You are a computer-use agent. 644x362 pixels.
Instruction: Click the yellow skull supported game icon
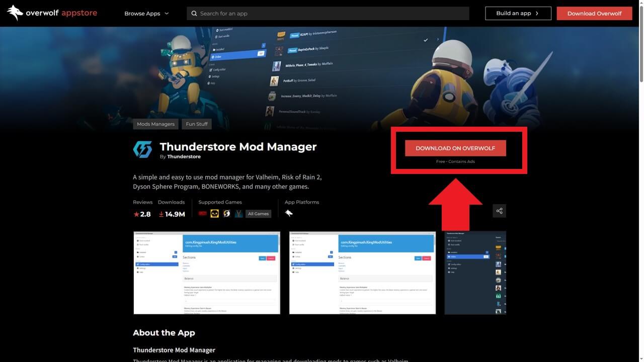215,214
